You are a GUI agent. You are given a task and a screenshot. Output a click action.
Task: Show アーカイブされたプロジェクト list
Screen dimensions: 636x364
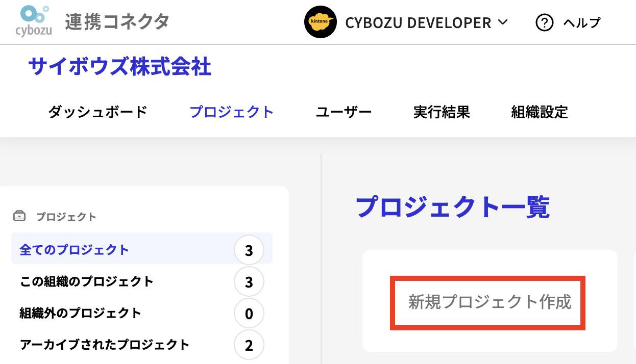point(105,345)
